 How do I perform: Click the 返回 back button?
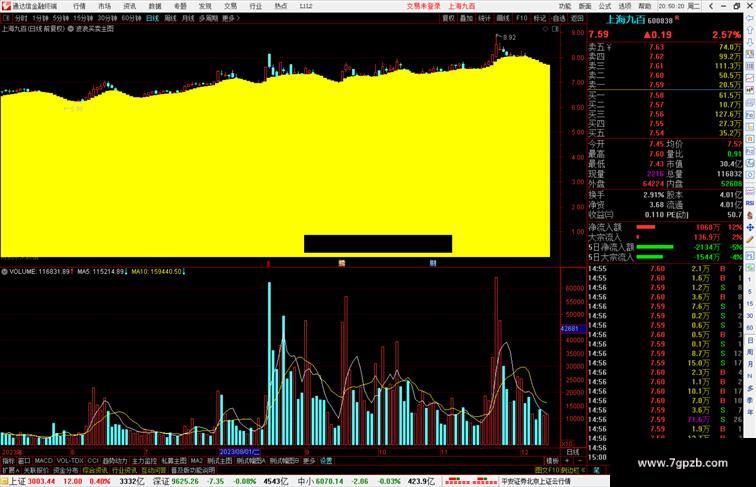pyautogui.click(x=577, y=18)
